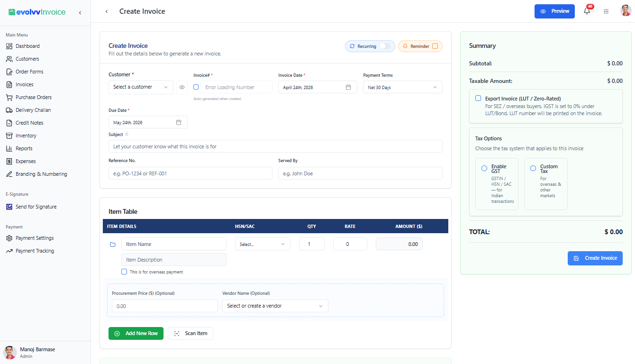
Task: Click the Create Invoice button in Summary
Action: [x=595, y=258]
